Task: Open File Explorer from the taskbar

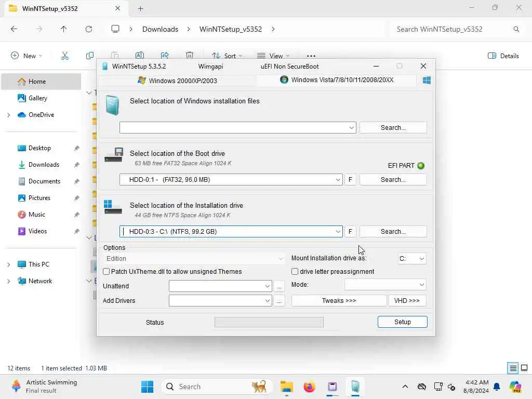Action: tap(287, 387)
